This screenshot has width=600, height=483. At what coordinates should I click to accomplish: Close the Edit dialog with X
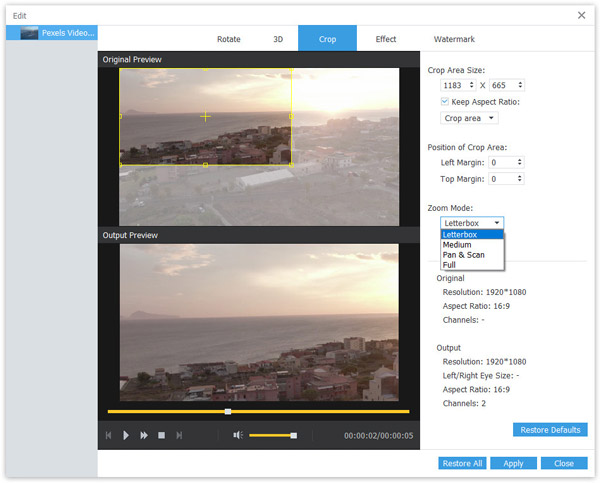tap(582, 15)
